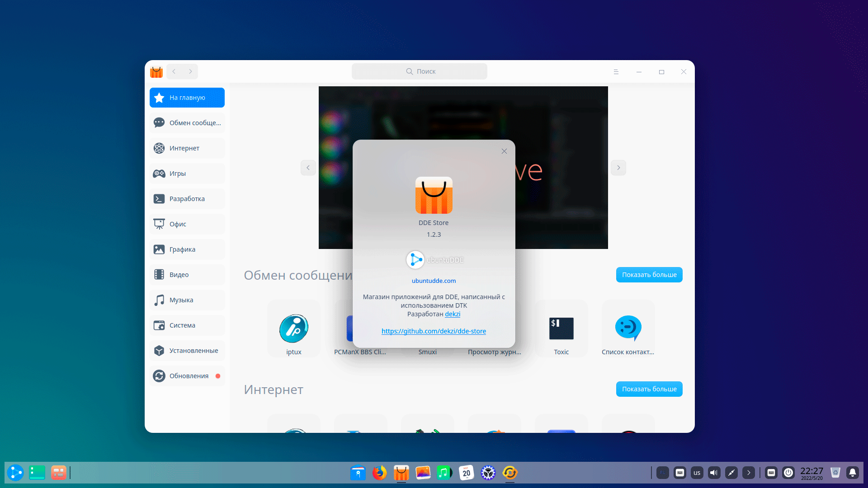Open the Graphics category
This screenshot has width=868, height=488.
click(187, 249)
